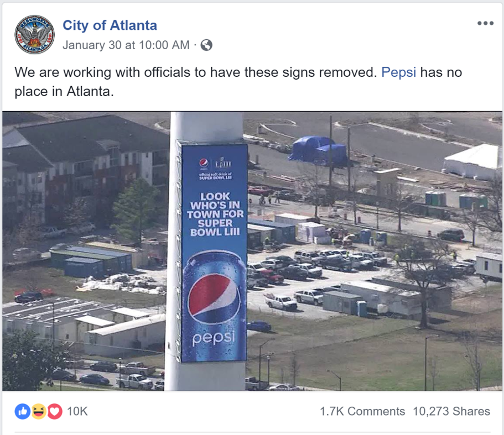Open the January 30 post timestamp

tap(126, 45)
